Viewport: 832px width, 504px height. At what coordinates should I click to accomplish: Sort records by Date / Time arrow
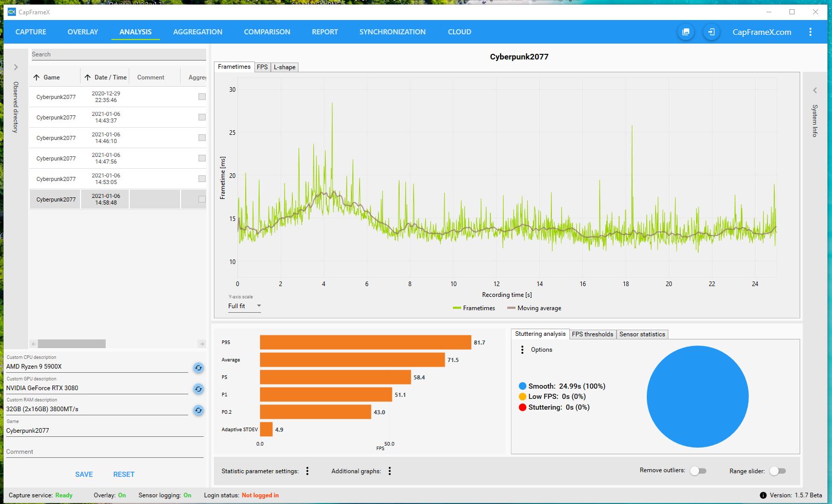88,77
